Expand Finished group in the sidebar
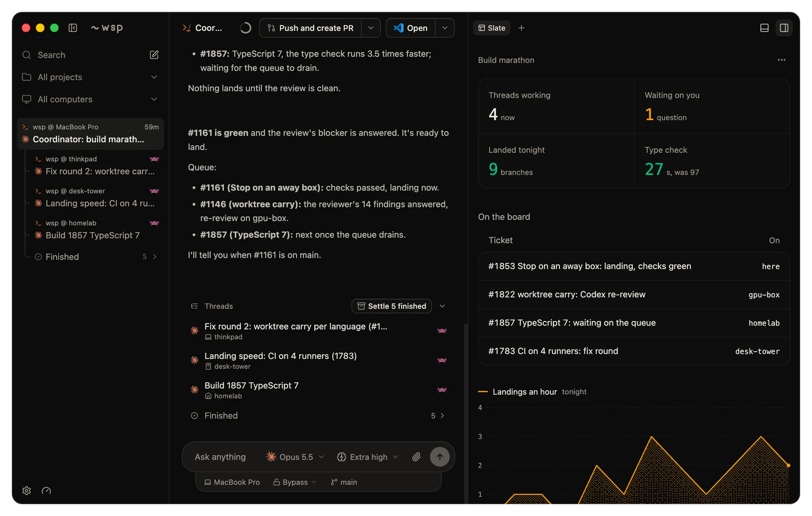The image size is (812, 516). point(96,257)
